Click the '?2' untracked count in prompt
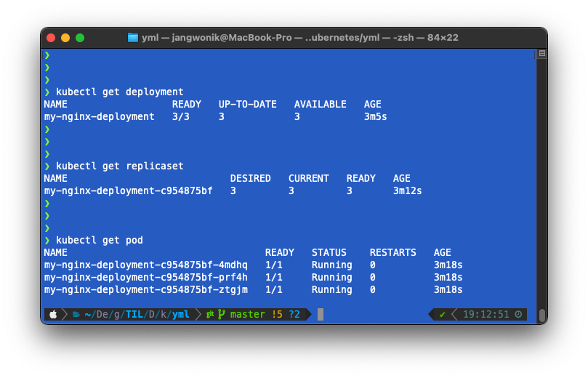 point(294,314)
